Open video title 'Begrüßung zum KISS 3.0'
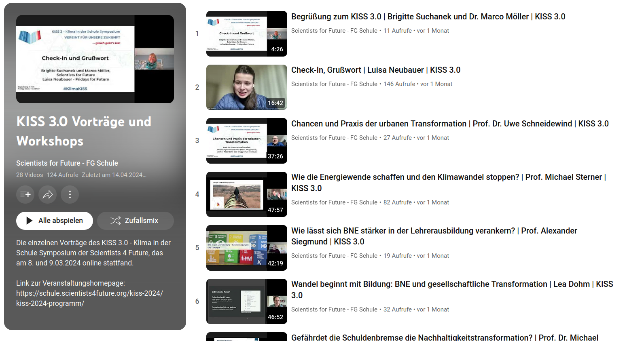 (x=428, y=17)
